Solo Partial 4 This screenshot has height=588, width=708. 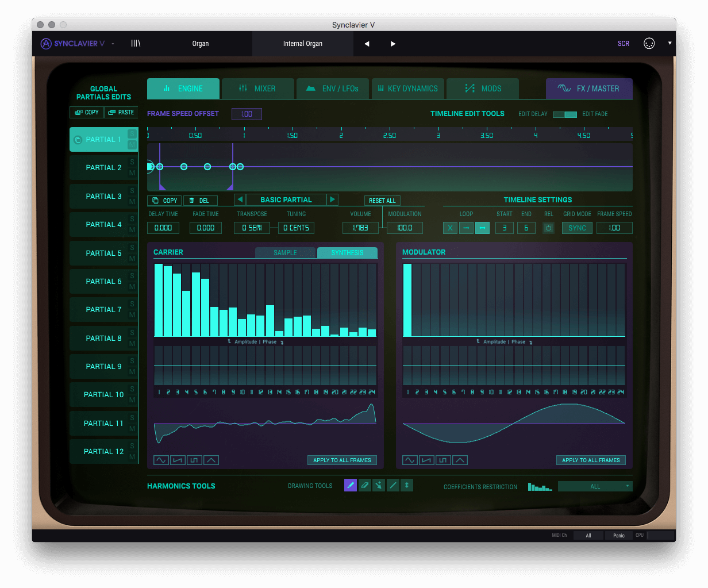click(x=132, y=219)
